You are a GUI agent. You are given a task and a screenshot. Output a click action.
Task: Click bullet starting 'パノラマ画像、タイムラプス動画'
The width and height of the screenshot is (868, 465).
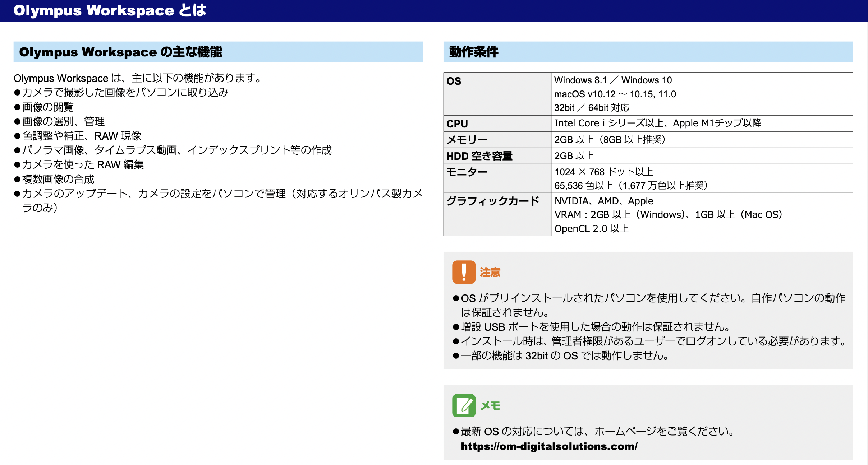click(173, 150)
